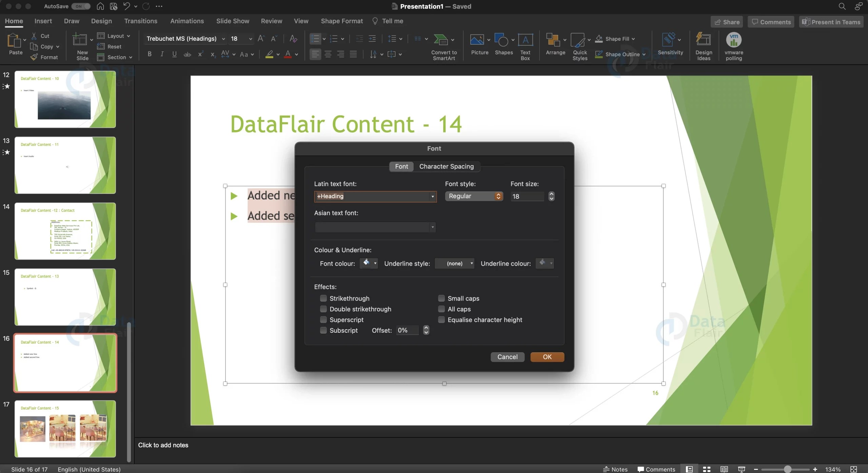The image size is (868, 473).
Task: Select slide 17 thumbnail DataFlair Content - 15
Action: point(65,430)
